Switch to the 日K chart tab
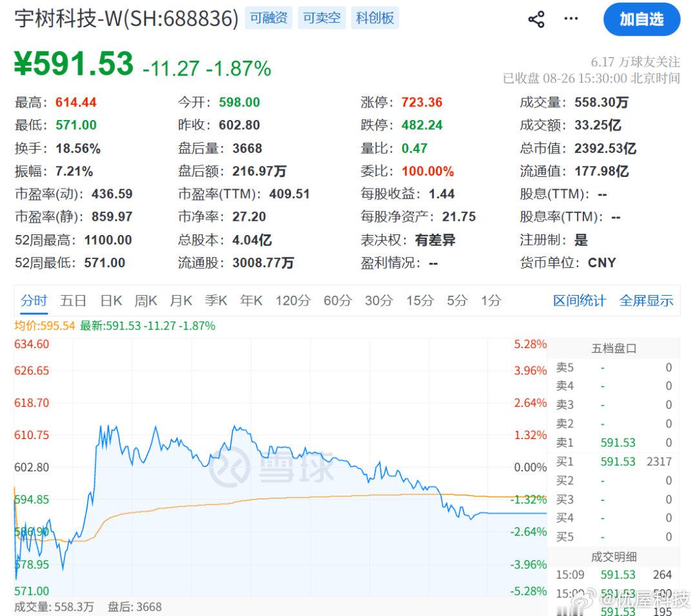 (x=111, y=301)
